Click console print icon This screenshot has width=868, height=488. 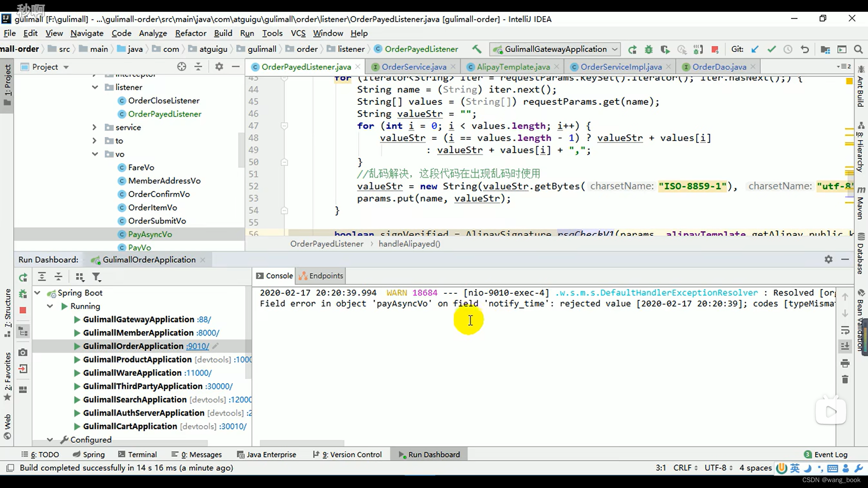(x=845, y=363)
